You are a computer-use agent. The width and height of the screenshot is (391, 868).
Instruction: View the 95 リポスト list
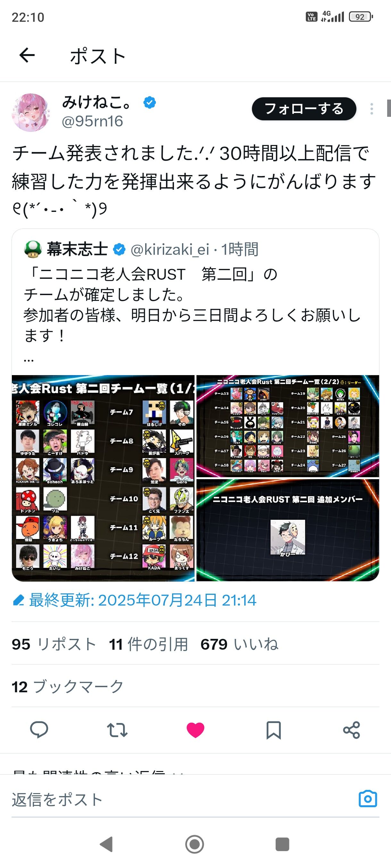(x=54, y=644)
